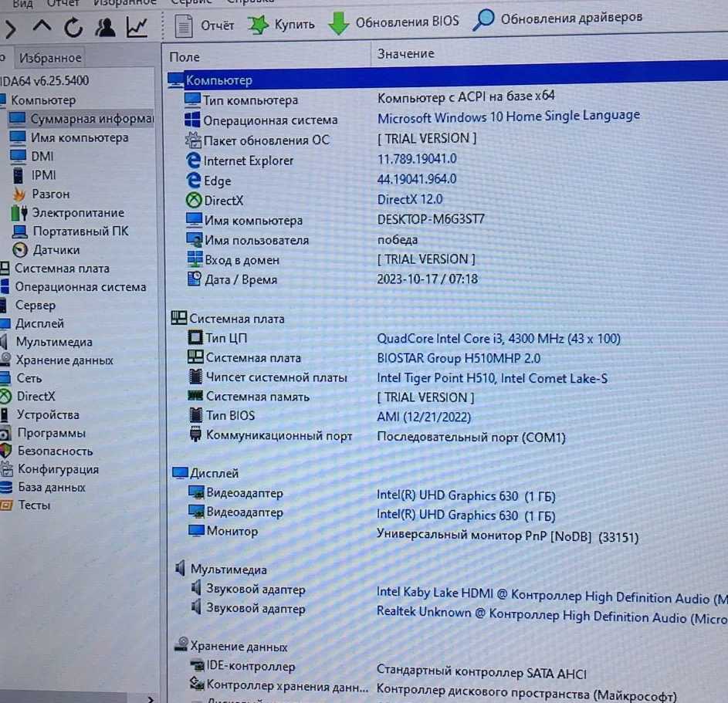Open Разгон tree item

coord(42,194)
